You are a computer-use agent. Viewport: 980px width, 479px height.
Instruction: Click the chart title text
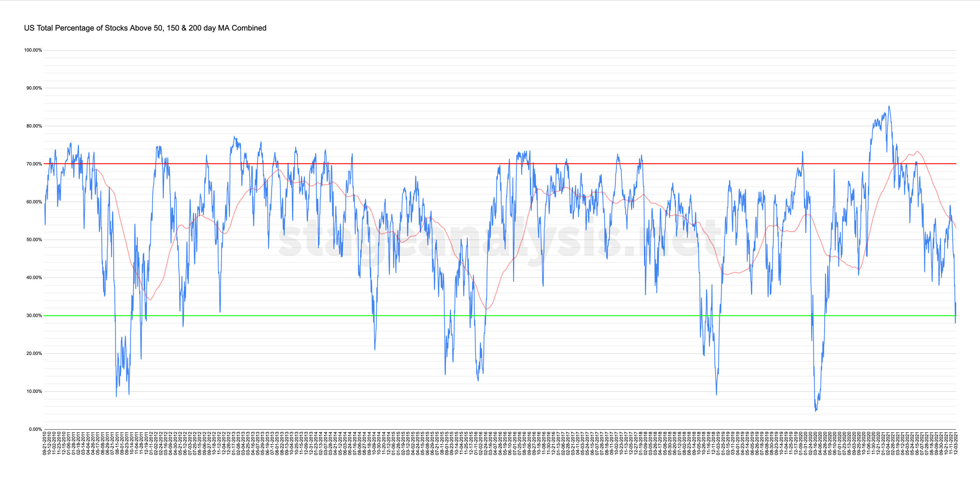[x=145, y=28]
